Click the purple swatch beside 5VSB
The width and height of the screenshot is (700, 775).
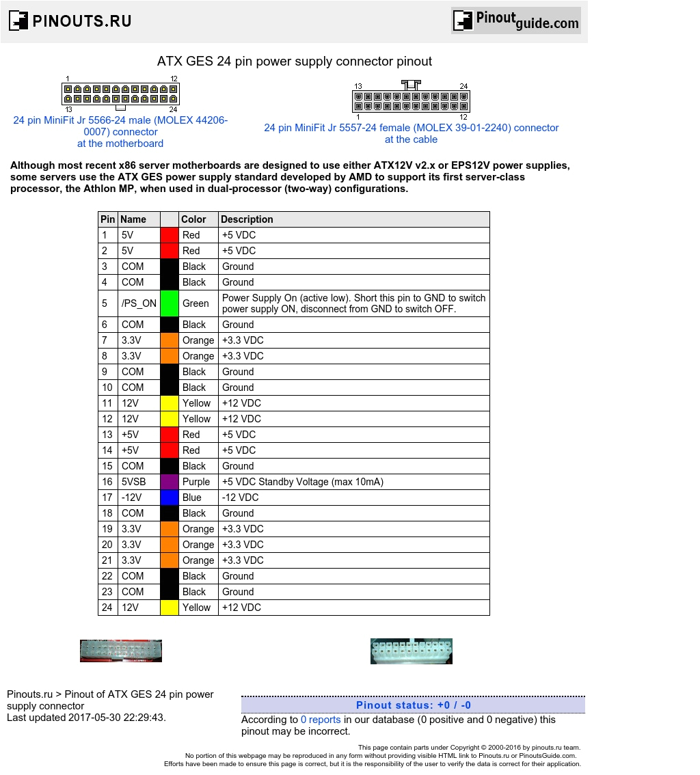170,481
